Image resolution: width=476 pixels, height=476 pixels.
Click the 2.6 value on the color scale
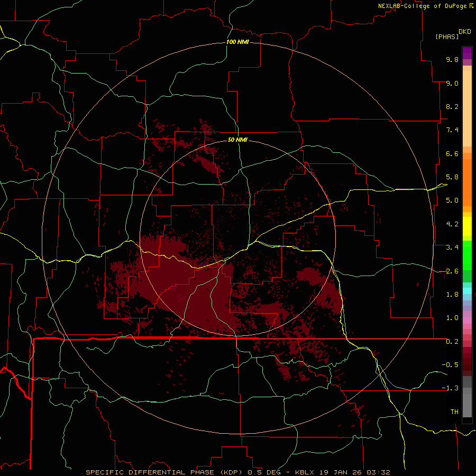452,271
